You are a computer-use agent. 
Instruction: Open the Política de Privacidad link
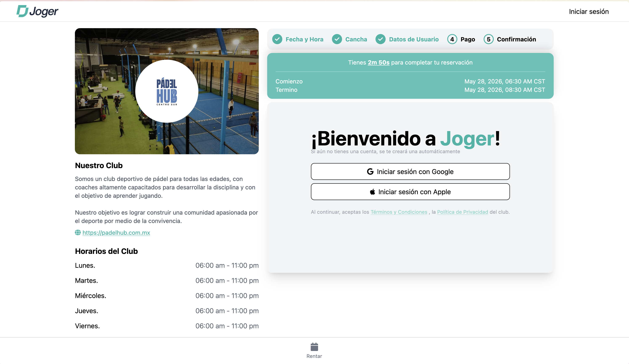click(x=462, y=212)
